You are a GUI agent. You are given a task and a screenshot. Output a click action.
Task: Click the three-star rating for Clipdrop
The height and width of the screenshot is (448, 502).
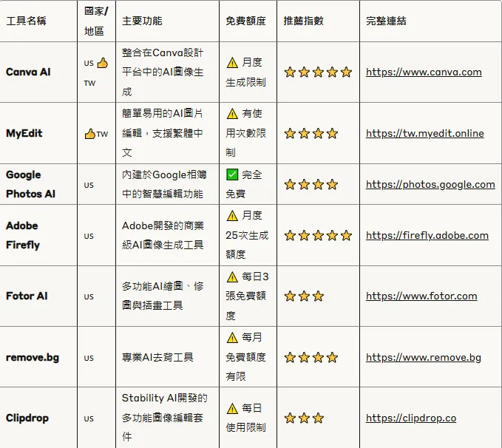304,418
